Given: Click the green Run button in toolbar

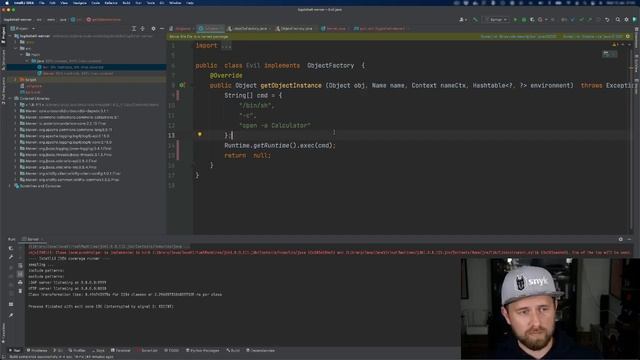Looking at the screenshot, I should point(515,20).
